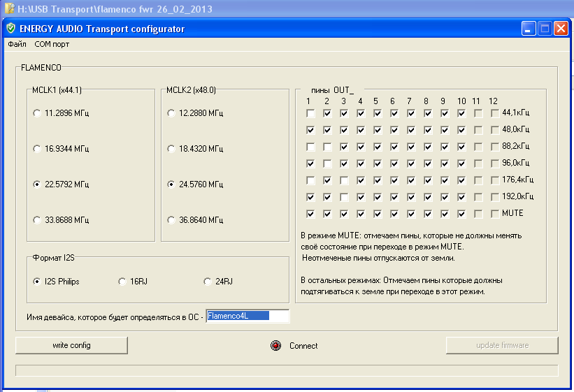Click the 192,0кГц row label
The image size is (574, 392).
(517, 196)
